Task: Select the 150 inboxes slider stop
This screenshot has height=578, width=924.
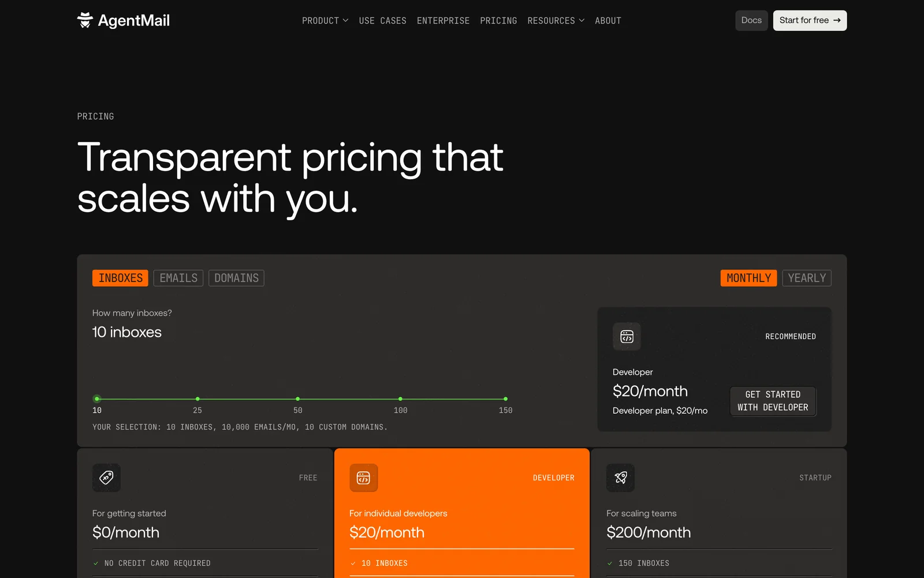Action: click(505, 399)
